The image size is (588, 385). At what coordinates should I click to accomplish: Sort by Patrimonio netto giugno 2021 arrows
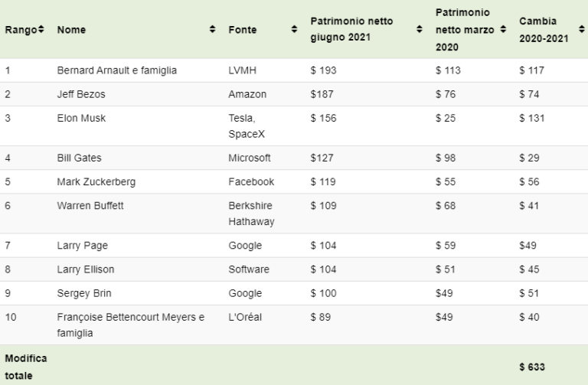[x=420, y=29]
